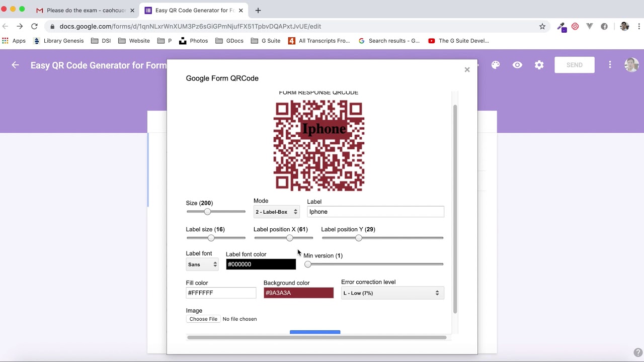644x362 pixels.
Task: Open the DSI bookmarks folder
Action: coord(101,41)
